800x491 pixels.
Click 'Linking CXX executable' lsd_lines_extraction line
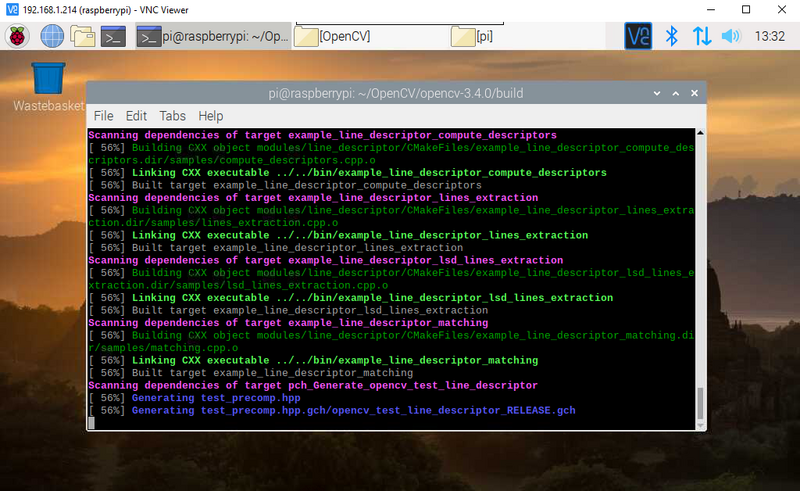(x=351, y=298)
